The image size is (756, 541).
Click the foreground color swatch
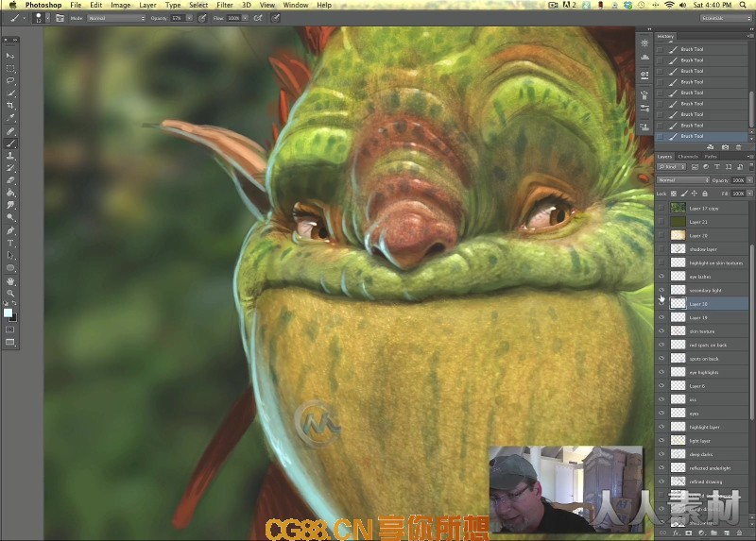(8, 313)
